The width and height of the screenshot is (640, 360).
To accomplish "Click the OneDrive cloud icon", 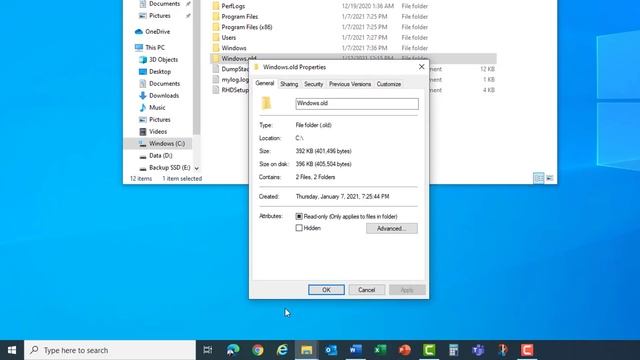I will [x=139, y=31].
